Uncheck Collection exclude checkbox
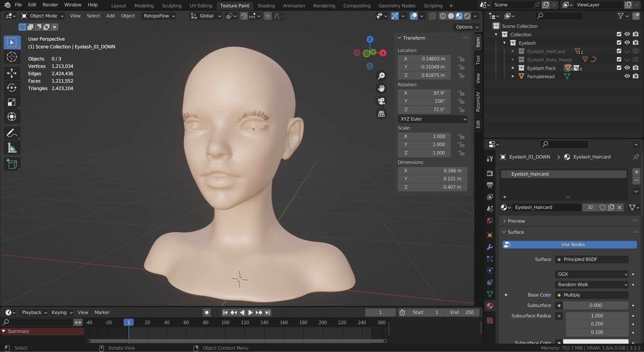 coord(619,34)
